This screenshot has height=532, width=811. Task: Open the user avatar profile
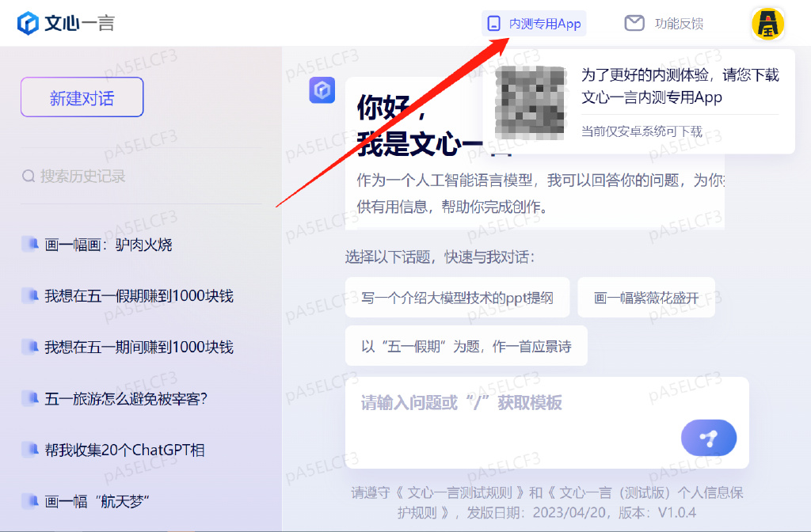(767, 24)
